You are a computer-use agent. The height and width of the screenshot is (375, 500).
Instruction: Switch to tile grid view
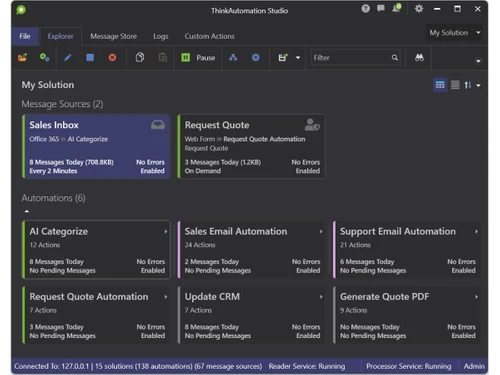(440, 85)
